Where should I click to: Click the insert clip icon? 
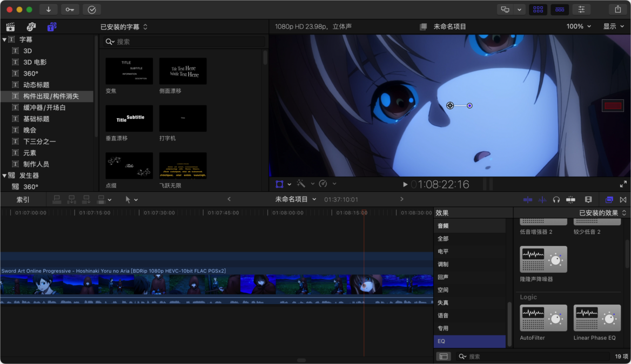[x=72, y=199]
